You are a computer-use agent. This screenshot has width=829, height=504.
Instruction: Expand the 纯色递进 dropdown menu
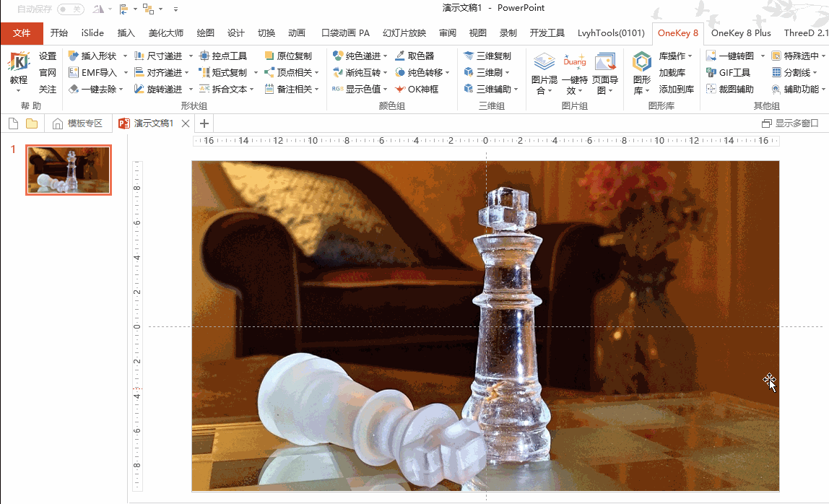pos(386,56)
